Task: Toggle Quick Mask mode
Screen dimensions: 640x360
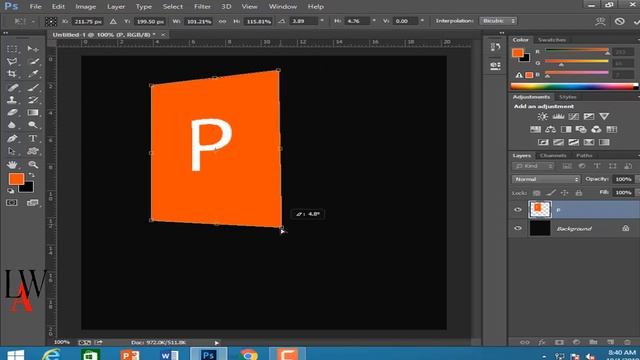Action: click(12, 203)
